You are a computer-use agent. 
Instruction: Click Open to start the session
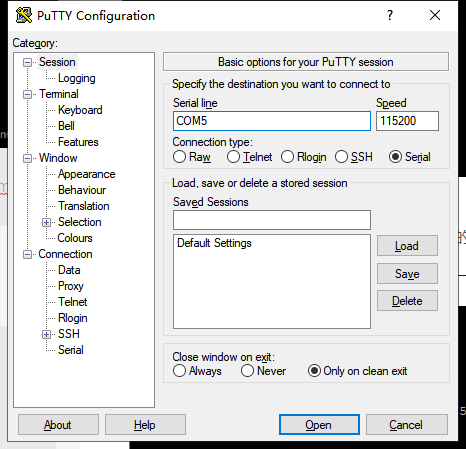point(319,425)
